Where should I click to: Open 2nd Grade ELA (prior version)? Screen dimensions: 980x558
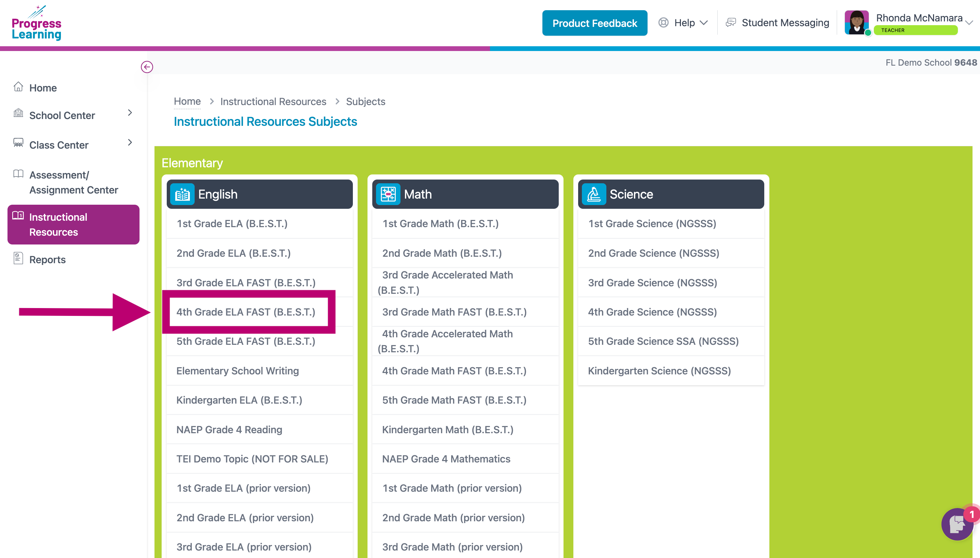pyautogui.click(x=260, y=518)
